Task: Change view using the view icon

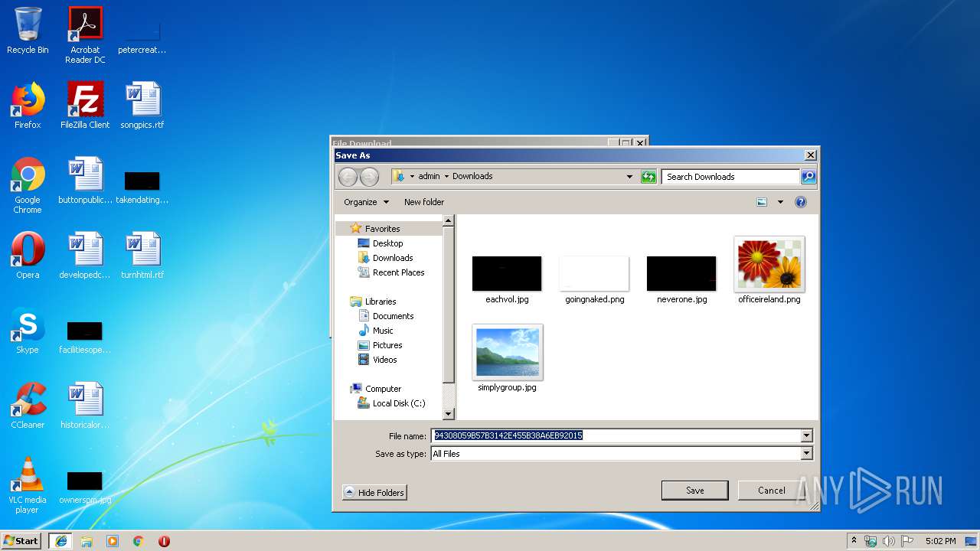Action: (x=762, y=202)
